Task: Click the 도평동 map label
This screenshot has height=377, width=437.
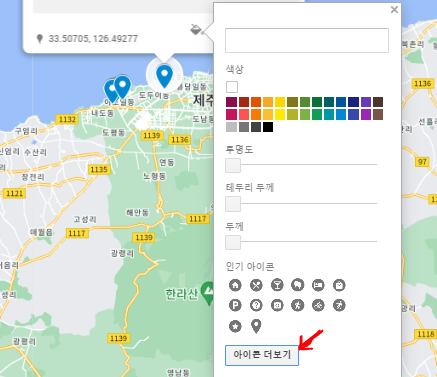Action: pyautogui.click(x=113, y=133)
